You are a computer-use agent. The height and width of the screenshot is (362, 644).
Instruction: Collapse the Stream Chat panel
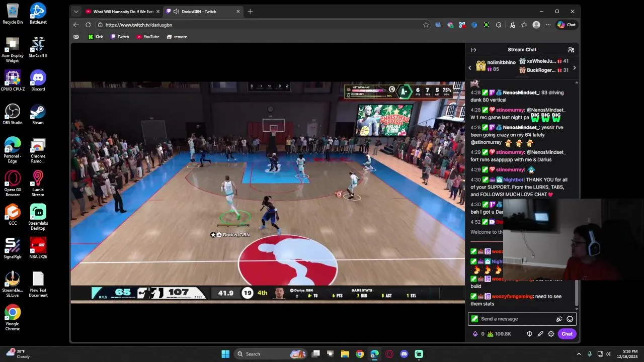pos(473,50)
